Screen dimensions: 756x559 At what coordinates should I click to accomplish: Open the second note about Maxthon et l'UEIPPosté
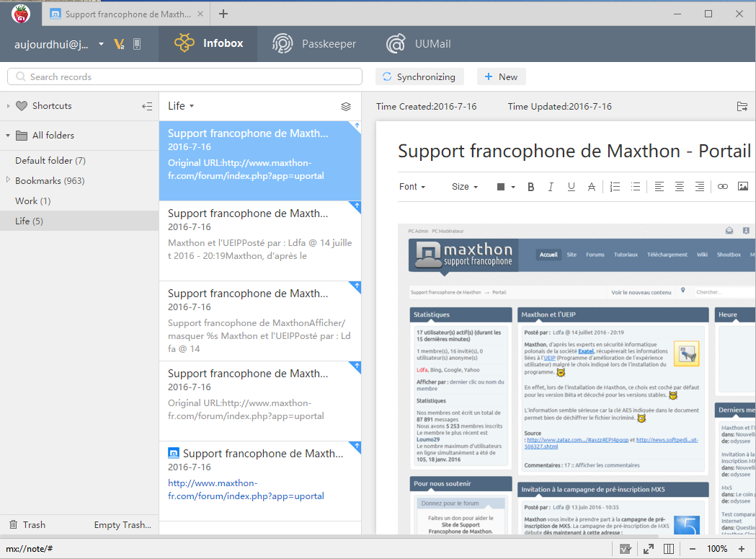click(260, 241)
